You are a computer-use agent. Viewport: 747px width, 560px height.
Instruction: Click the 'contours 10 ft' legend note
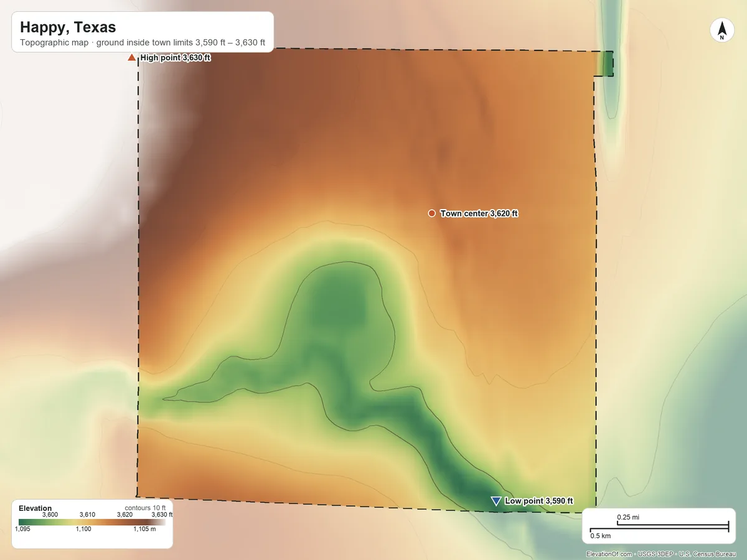(x=145, y=508)
